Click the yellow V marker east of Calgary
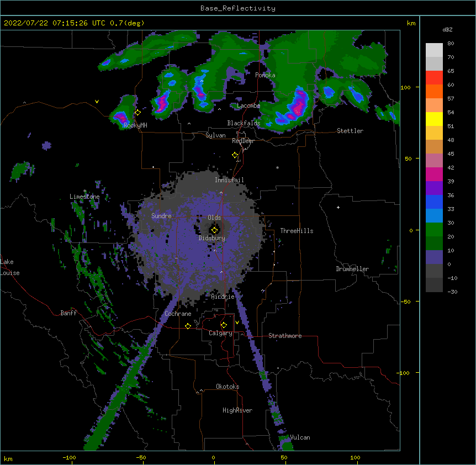This screenshot has height=465, width=476. click(x=237, y=323)
